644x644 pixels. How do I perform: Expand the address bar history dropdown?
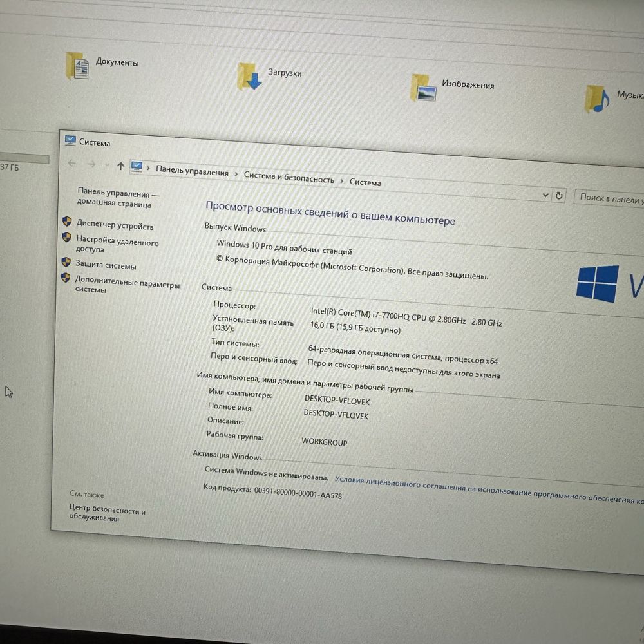545,194
